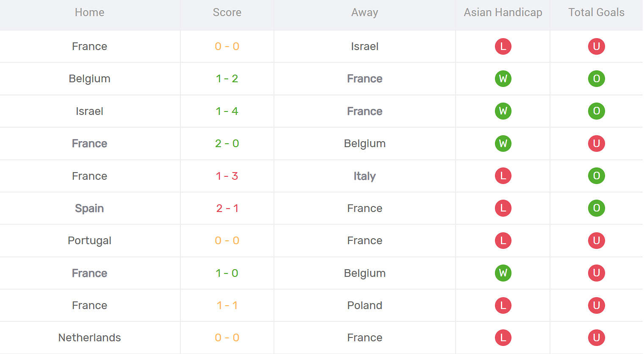Screen dimensions: 644x354
Task: Click the red L badge for Spain 2-1 France
Action: pos(503,208)
